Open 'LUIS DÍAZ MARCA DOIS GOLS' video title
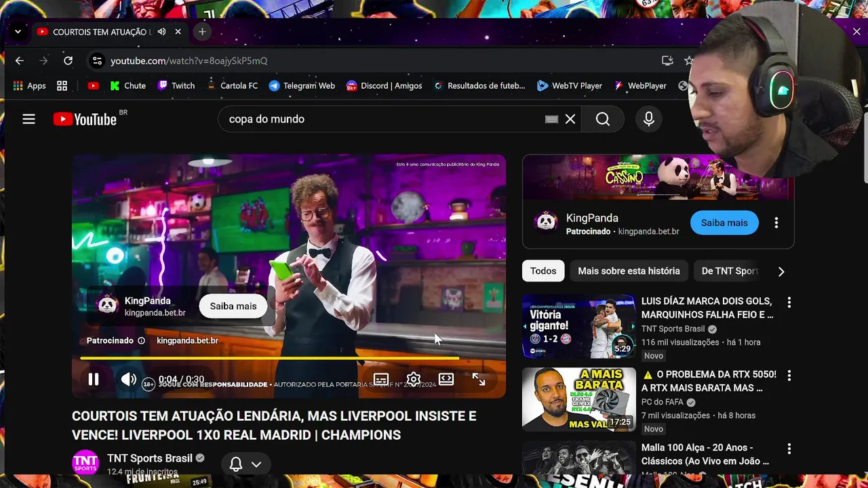The image size is (868, 488). point(707,308)
